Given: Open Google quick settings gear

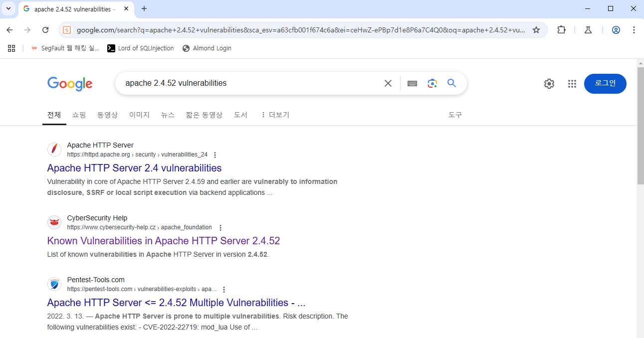Looking at the screenshot, I should point(549,84).
